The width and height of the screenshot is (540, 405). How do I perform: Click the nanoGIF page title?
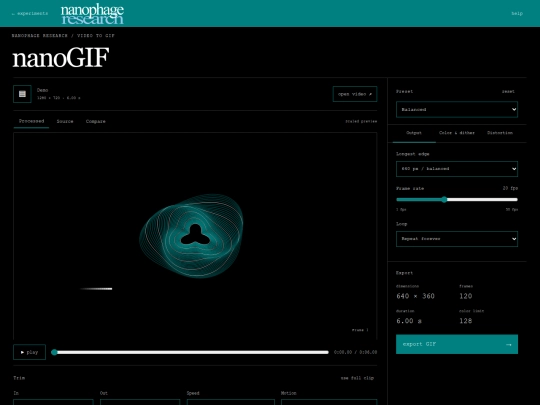click(61, 58)
